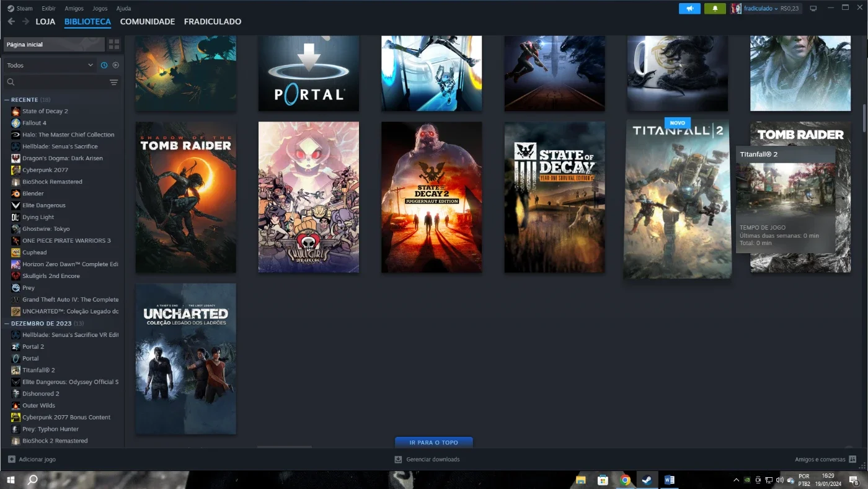Open the Shadow of the Tomb Raider cover
The image size is (868, 489).
point(186,197)
